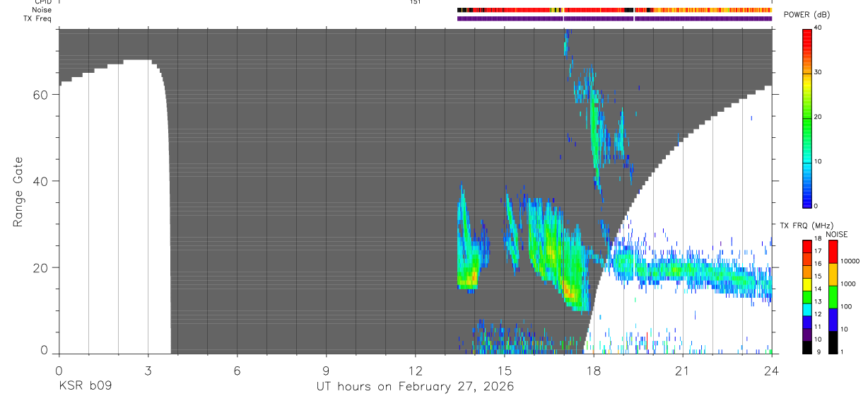This screenshot has width=868, height=401.
Task: Click the Range Gate axis label
Action: (x=18, y=192)
